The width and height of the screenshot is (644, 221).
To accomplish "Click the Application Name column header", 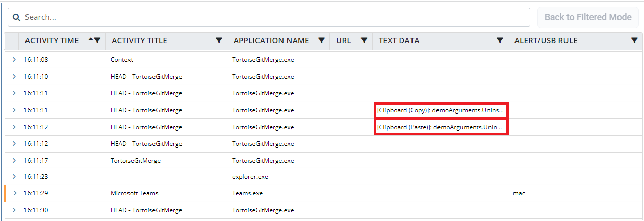I will point(271,41).
